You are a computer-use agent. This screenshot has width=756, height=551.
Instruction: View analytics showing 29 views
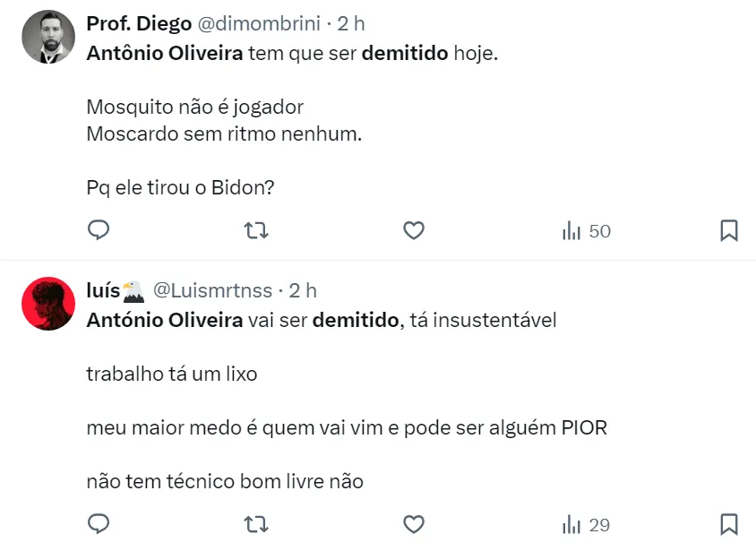[x=586, y=524]
